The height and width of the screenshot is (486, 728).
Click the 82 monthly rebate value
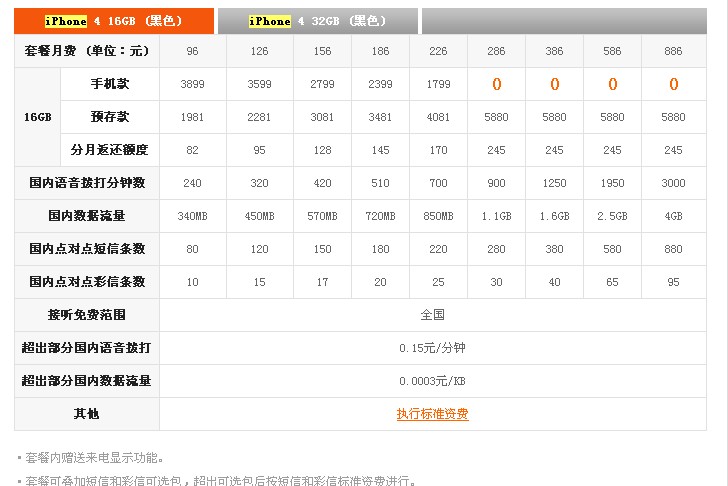[192, 150]
